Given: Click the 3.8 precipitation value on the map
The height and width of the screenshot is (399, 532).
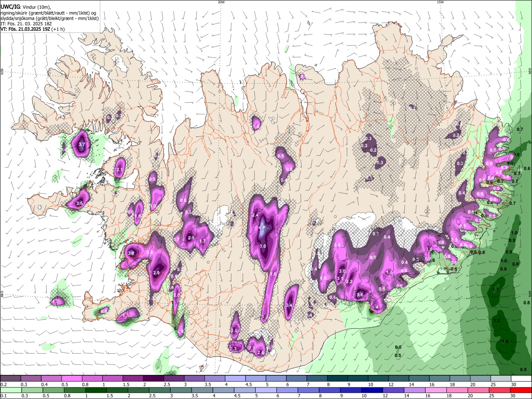Looking at the screenshot, I should [131, 253].
